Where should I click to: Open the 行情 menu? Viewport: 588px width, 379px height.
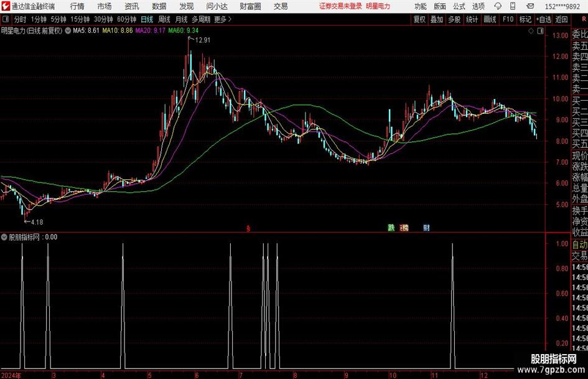(x=77, y=6)
